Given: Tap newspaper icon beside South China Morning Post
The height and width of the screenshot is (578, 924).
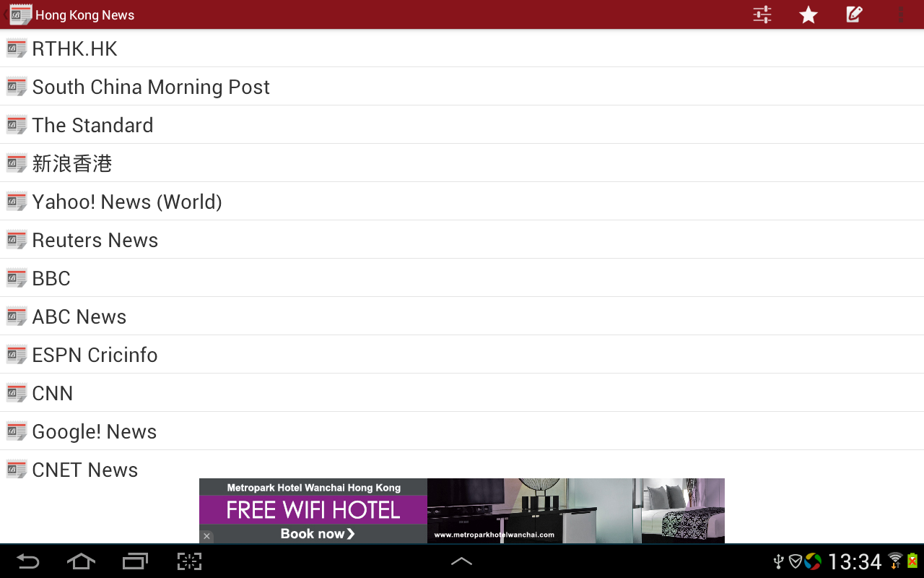Looking at the screenshot, I should [x=17, y=87].
